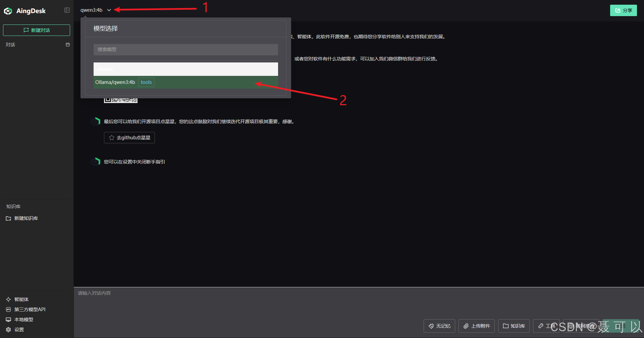Image resolution: width=644 pixels, height=338 pixels.
Task: Click the paperclip icon in 上传附件
Action: tap(466, 326)
